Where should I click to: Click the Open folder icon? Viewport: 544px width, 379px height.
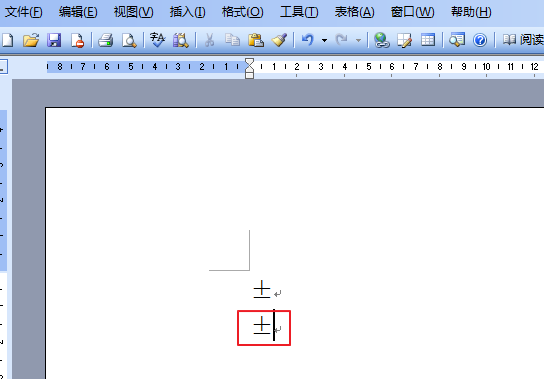[31, 40]
